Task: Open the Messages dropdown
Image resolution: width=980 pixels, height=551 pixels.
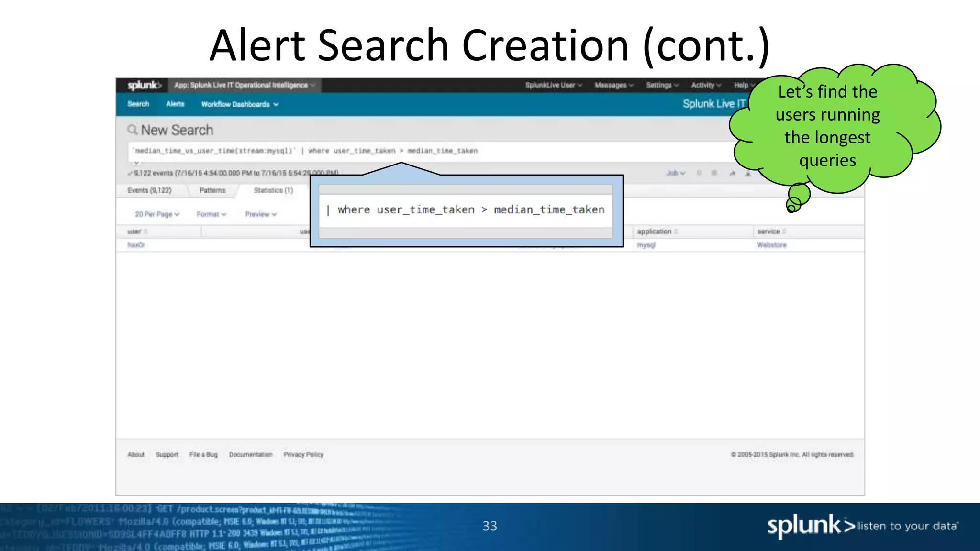Action: [614, 85]
